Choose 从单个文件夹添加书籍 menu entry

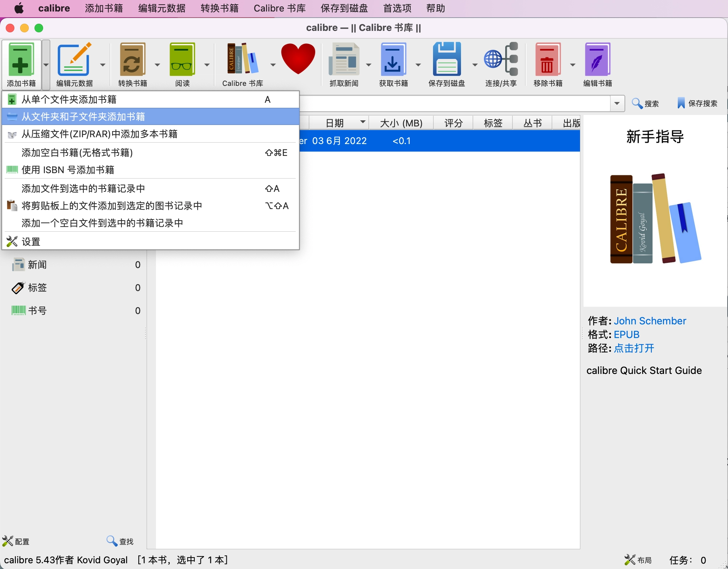click(151, 100)
